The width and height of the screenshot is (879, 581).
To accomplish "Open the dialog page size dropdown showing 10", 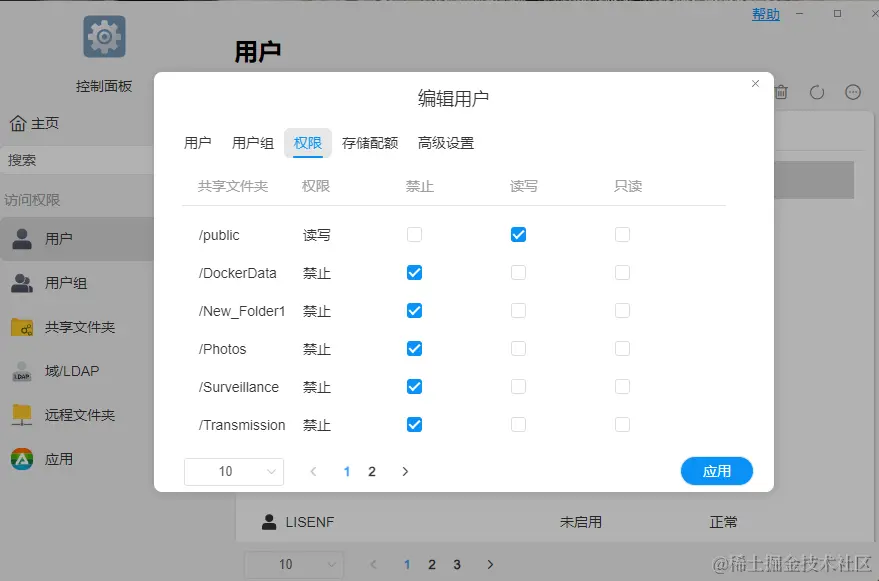I will tap(234, 472).
